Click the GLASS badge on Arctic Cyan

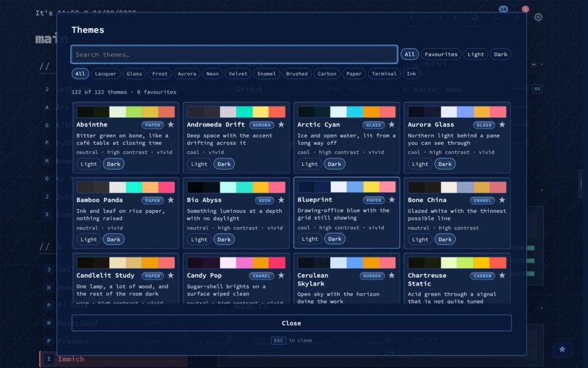373,125
